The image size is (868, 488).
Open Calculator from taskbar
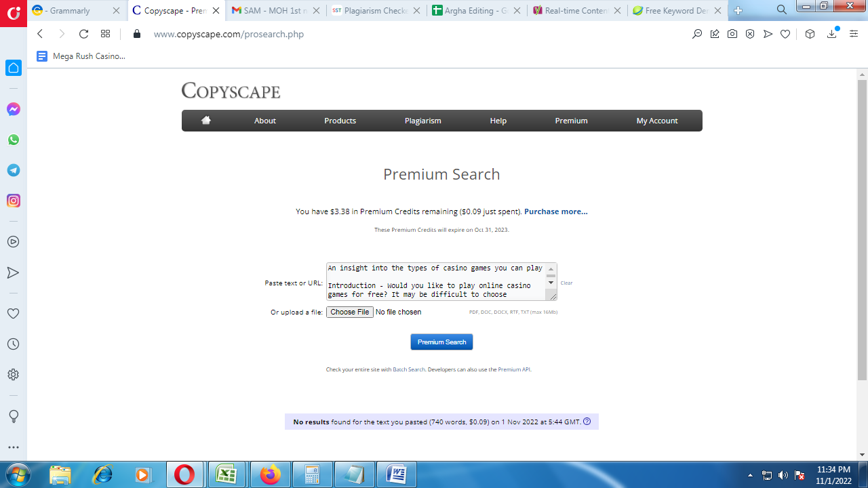click(x=313, y=474)
